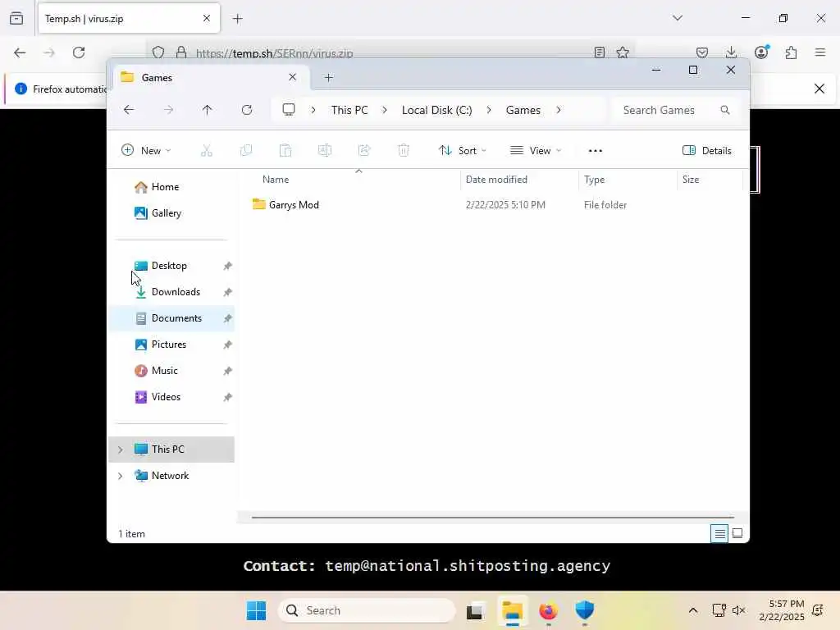Click the Paste clipboard icon in Explorer toolbar
Image resolution: width=840 pixels, height=630 pixels.
pyautogui.click(x=285, y=151)
